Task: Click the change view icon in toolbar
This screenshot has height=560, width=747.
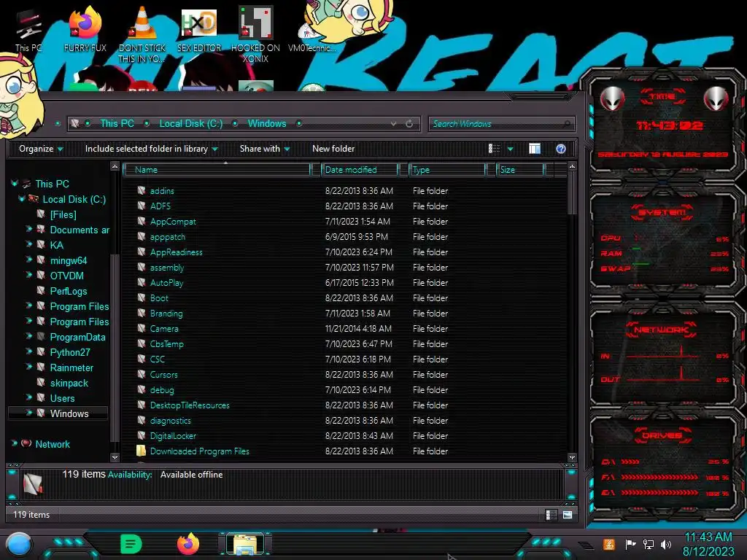Action: (494, 149)
